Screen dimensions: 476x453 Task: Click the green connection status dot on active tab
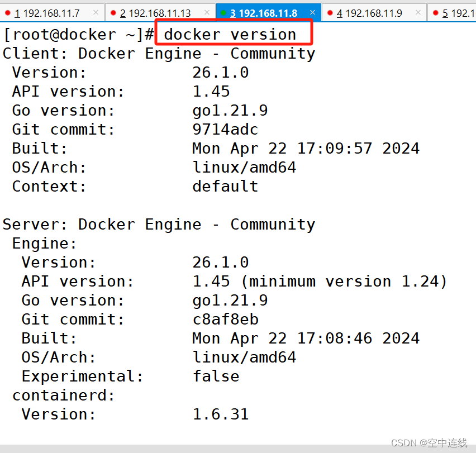pyautogui.click(x=223, y=12)
